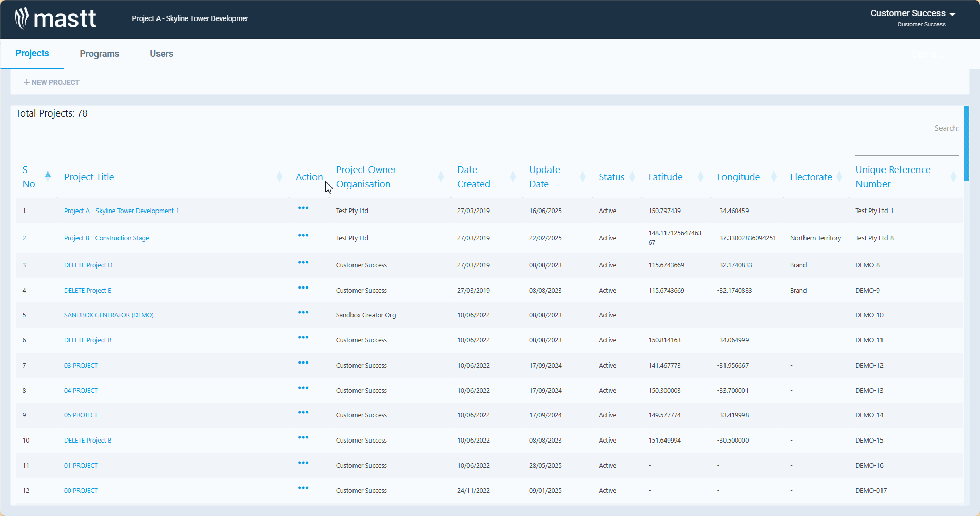The image size is (980, 516).
Task: Sort by Project Title column
Action: [x=279, y=177]
